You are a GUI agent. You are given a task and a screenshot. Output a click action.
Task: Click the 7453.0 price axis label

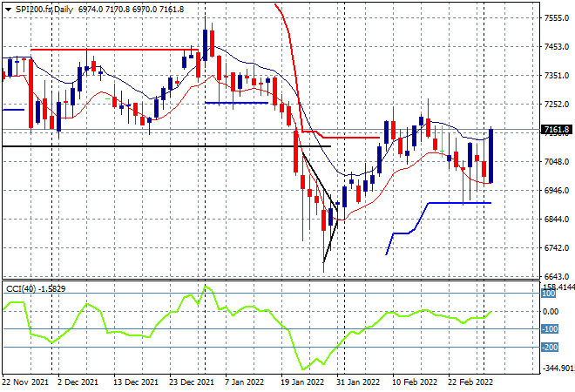click(557, 47)
